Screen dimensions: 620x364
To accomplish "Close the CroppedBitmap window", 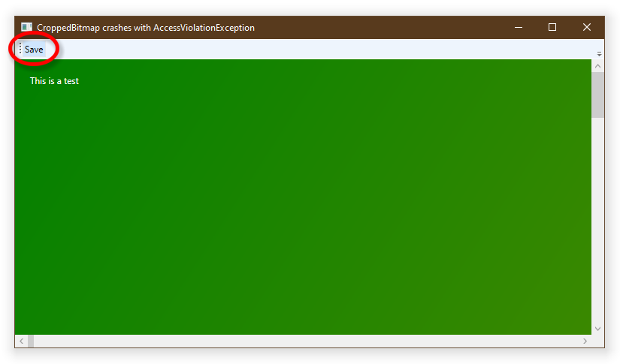I will point(587,27).
